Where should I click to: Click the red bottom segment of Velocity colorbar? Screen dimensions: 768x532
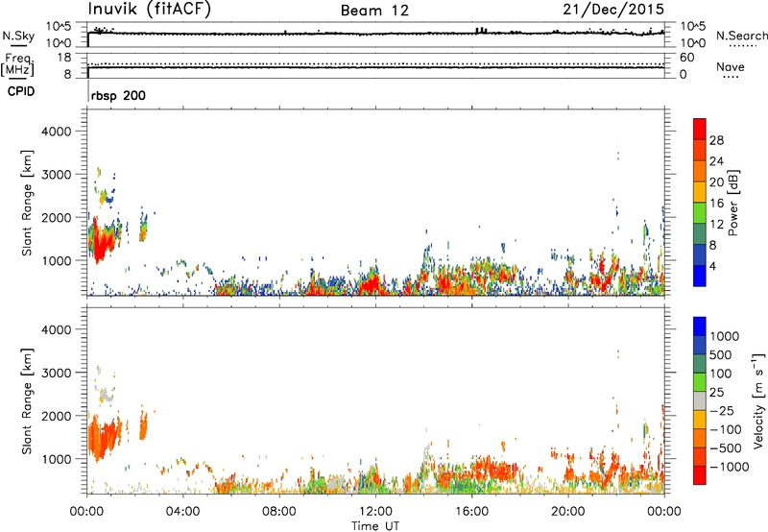click(x=700, y=475)
